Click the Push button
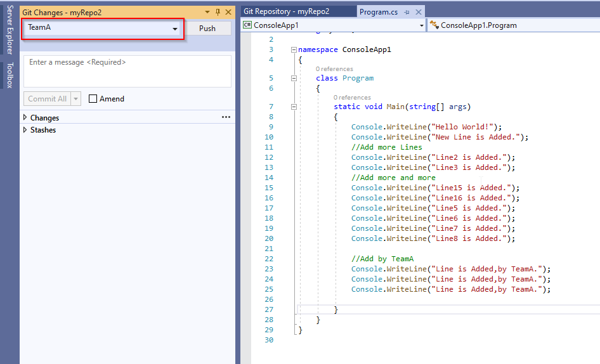Image resolution: width=600 pixels, height=364 pixels. click(x=207, y=29)
